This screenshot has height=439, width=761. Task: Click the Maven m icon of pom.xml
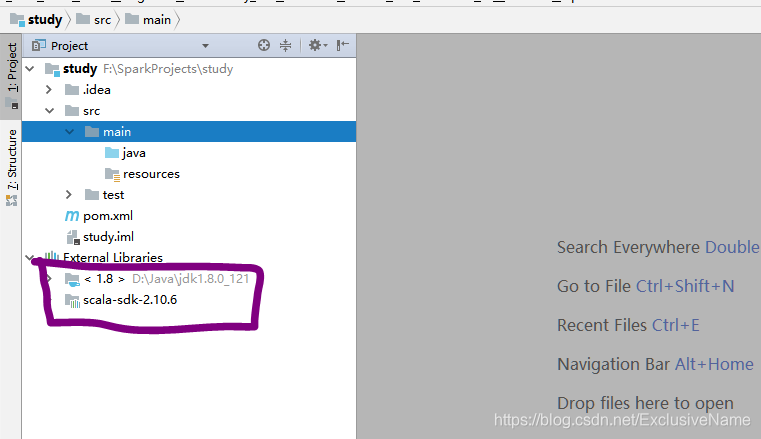72,216
